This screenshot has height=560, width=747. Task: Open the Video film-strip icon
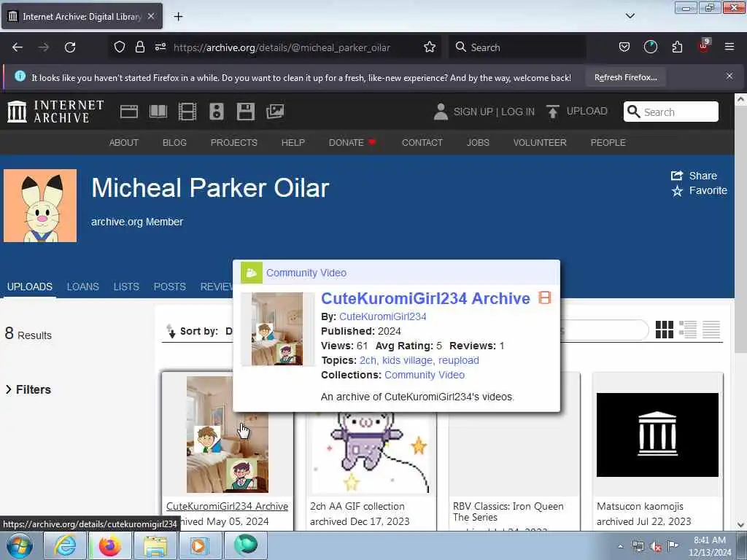[x=187, y=112]
